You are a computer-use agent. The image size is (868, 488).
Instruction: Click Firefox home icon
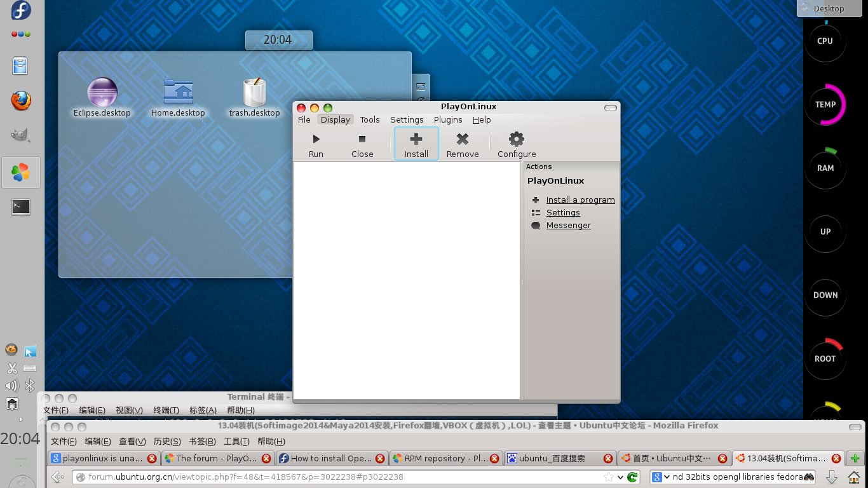[x=855, y=477]
